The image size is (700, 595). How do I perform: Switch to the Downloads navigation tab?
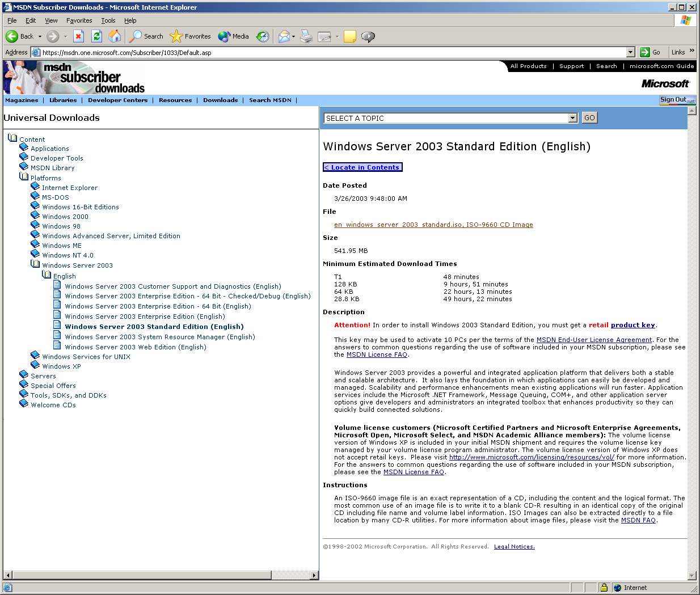pos(220,100)
